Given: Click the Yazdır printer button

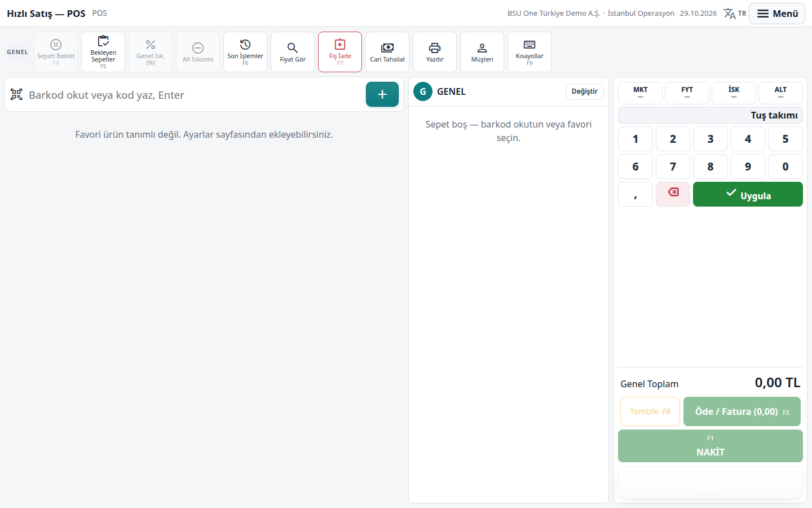Looking at the screenshot, I should click(435, 52).
